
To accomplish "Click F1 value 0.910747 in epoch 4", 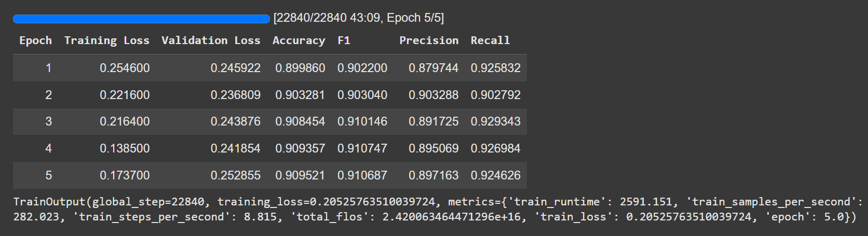I will [x=362, y=148].
